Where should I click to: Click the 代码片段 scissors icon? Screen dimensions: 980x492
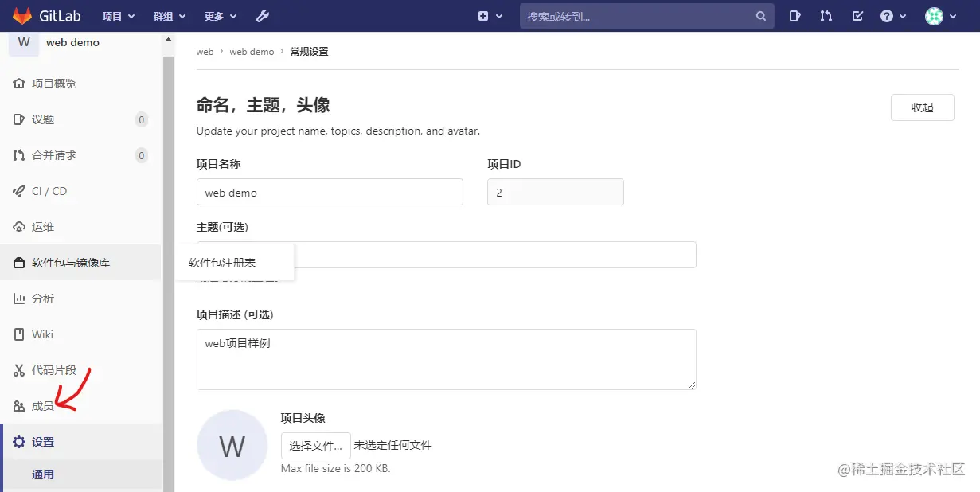[19, 370]
